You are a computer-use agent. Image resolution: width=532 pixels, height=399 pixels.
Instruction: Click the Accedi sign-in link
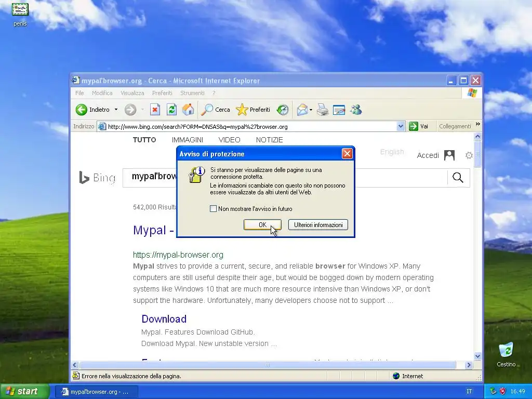coord(428,155)
